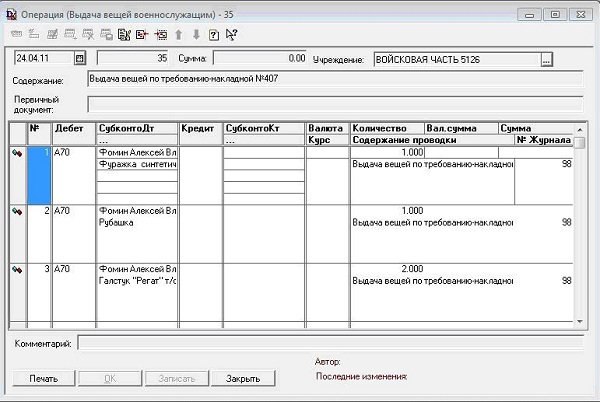Activate the context help pointer icon

coord(231,34)
